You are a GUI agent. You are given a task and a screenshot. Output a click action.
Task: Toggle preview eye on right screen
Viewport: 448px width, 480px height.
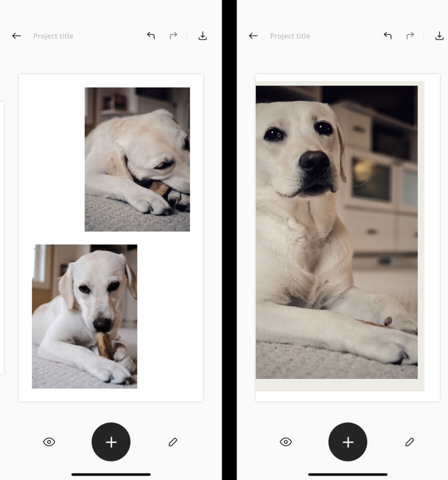(285, 442)
